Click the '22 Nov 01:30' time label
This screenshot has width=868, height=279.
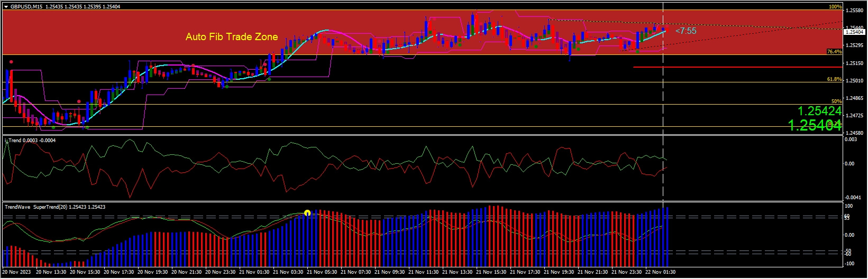tap(660, 272)
